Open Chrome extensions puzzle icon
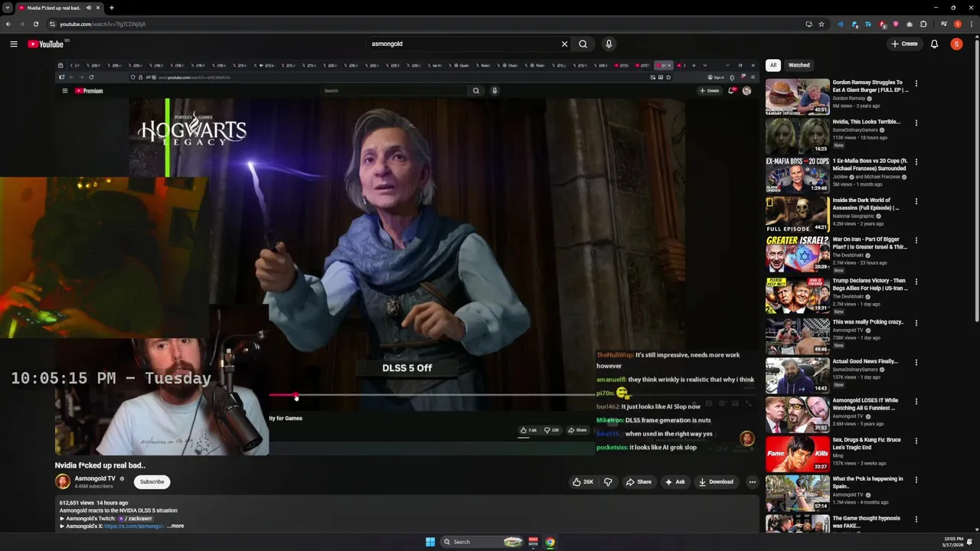 [x=923, y=24]
